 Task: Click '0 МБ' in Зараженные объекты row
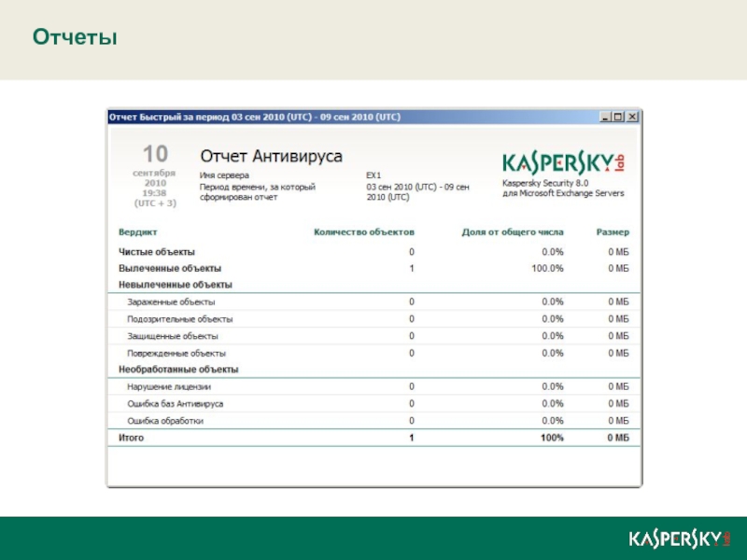pyautogui.click(x=618, y=301)
